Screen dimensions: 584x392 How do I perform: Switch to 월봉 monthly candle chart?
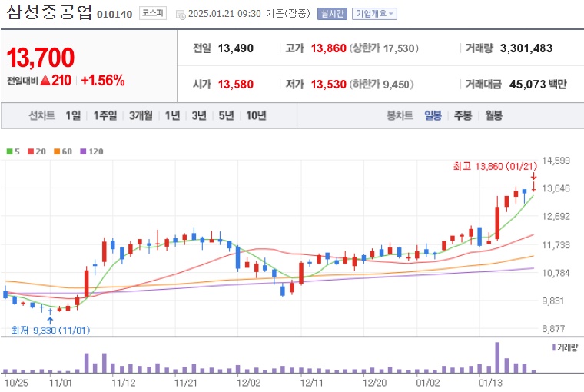[x=493, y=115]
